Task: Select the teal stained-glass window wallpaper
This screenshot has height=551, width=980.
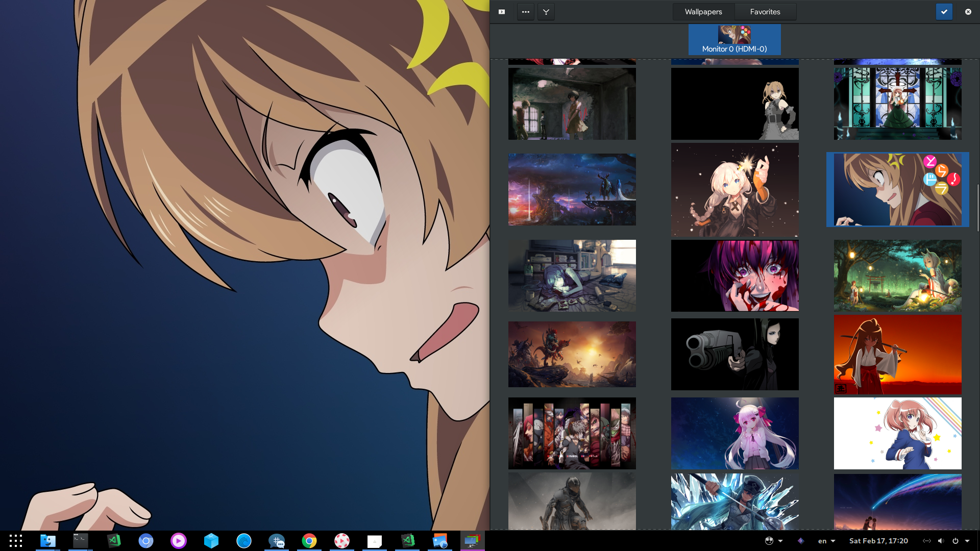Action: click(897, 104)
